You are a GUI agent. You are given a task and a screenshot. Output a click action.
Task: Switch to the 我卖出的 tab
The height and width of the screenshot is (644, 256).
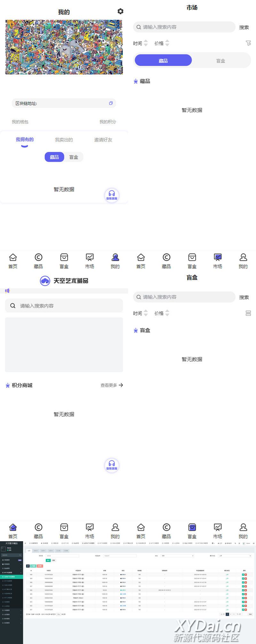(x=64, y=140)
